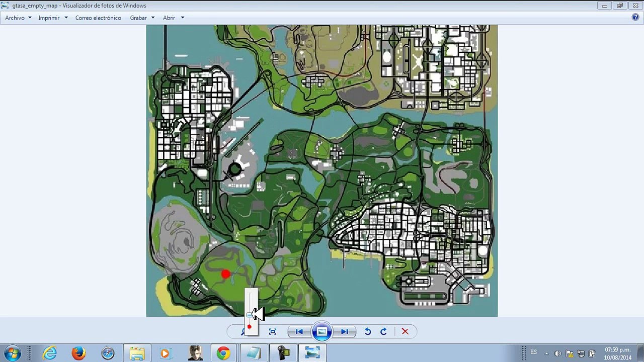Open Google Chrome from the taskbar

(x=223, y=353)
